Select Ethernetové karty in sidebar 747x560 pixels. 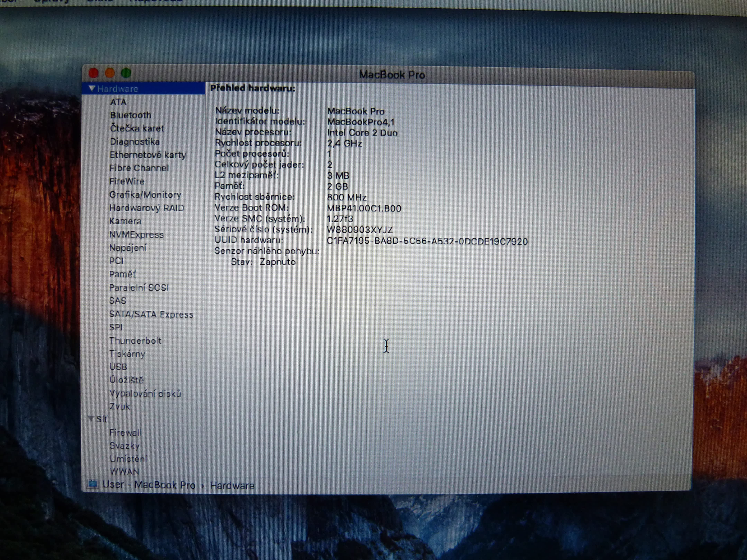pos(147,155)
